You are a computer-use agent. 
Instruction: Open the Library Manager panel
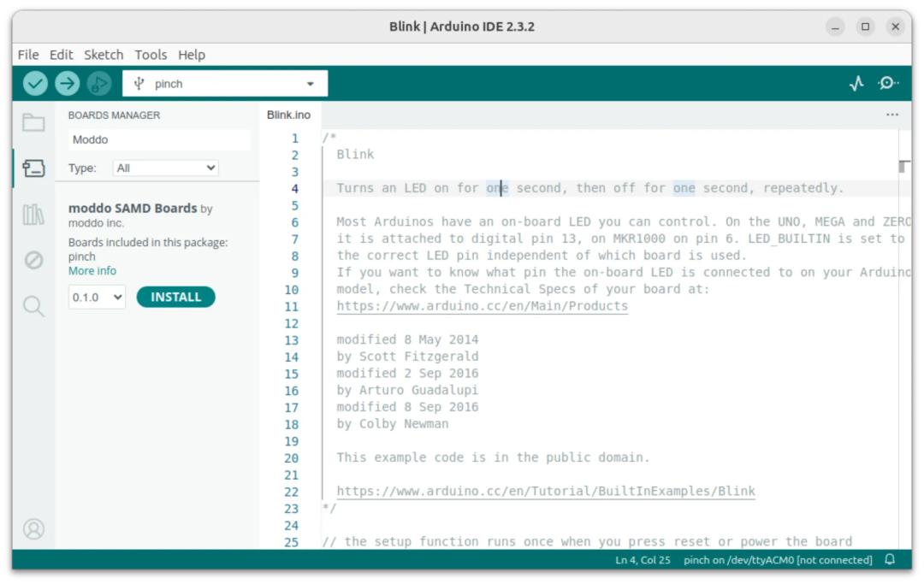click(33, 215)
